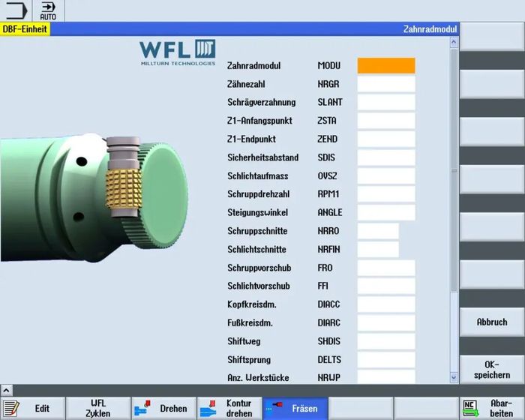
Task: Select the Zähnezahl NRGR input field
Action: click(385, 84)
